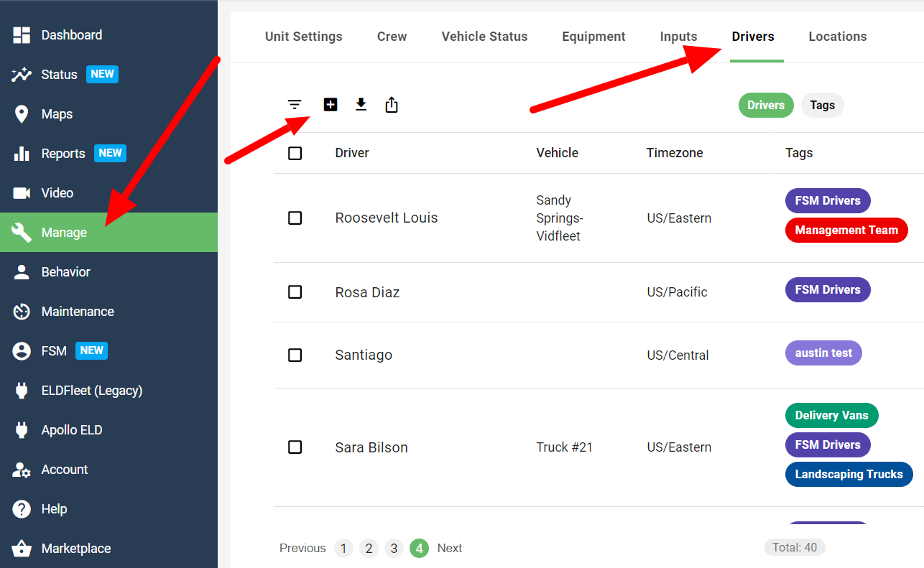The height and width of the screenshot is (568, 924).
Task: Switch to the Vehicle Status tab
Action: (484, 36)
